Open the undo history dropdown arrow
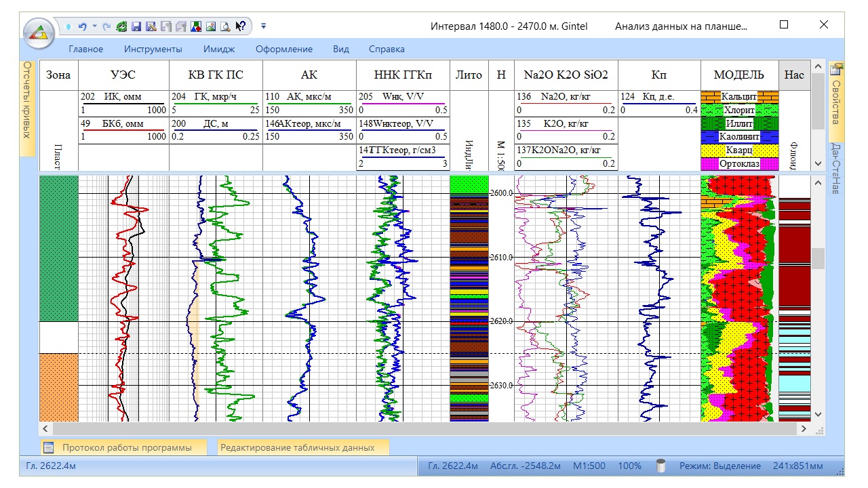 [x=95, y=26]
